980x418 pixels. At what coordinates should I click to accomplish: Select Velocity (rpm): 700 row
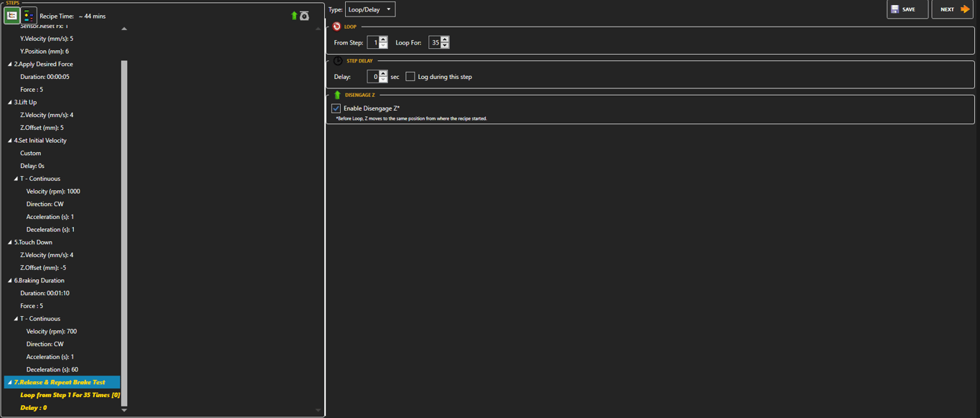[x=52, y=332]
